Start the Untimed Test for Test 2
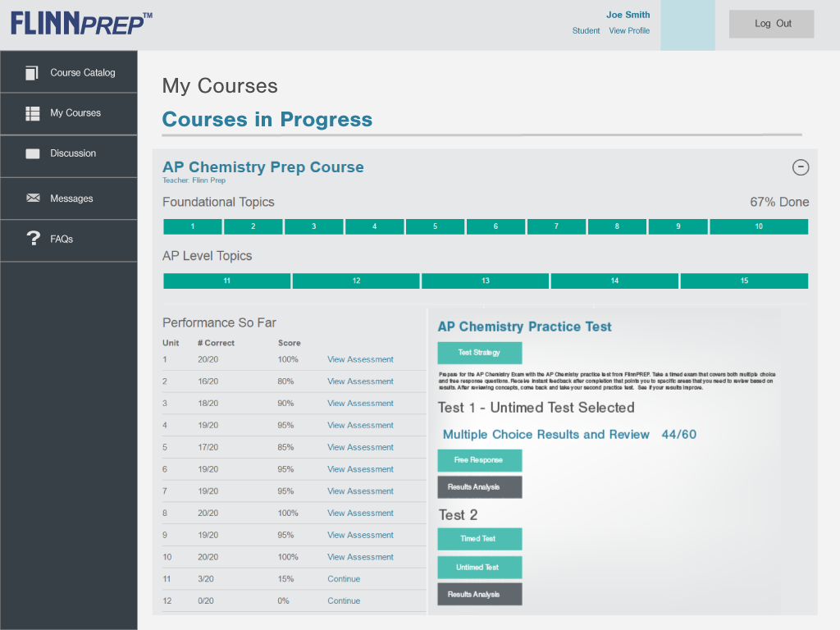This screenshot has width=840, height=630. (x=479, y=568)
